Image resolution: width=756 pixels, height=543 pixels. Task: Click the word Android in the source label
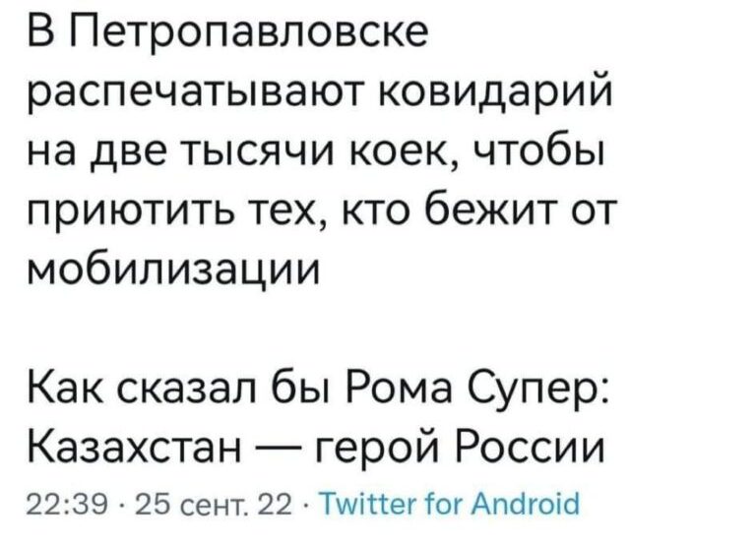[x=525, y=505]
